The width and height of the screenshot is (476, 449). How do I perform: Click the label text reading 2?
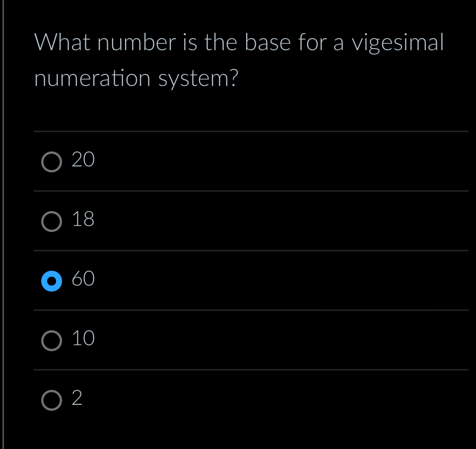coord(77,398)
